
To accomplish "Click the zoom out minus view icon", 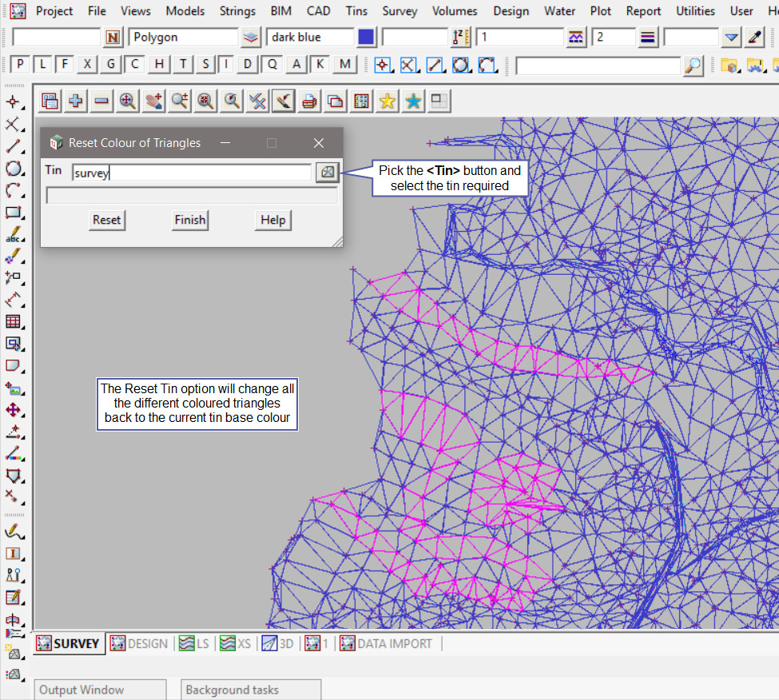I will point(101,101).
